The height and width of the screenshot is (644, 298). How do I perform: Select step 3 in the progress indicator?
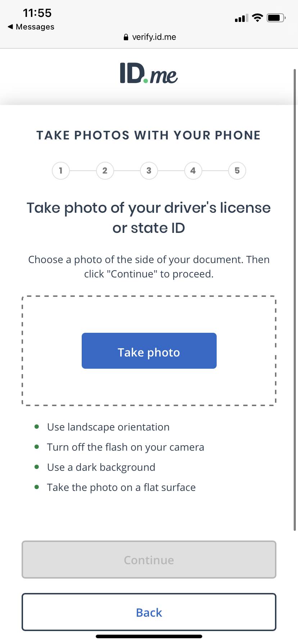point(149,171)
